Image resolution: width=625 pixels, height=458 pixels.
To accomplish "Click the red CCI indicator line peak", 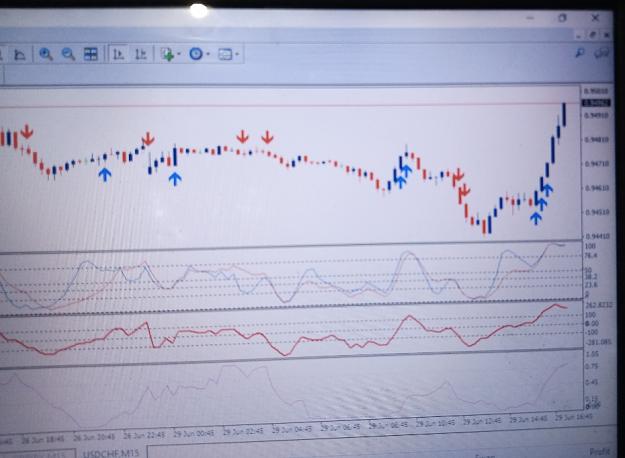I will [554, 305].
